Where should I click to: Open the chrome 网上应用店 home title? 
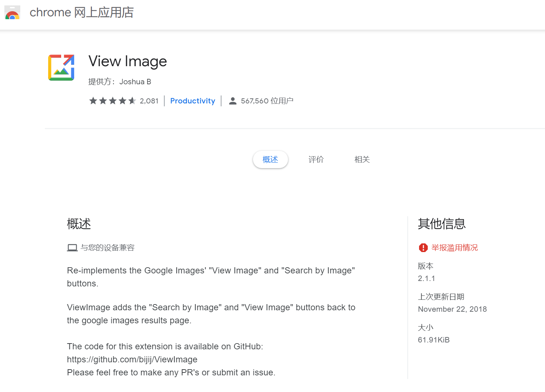point(82,12)
